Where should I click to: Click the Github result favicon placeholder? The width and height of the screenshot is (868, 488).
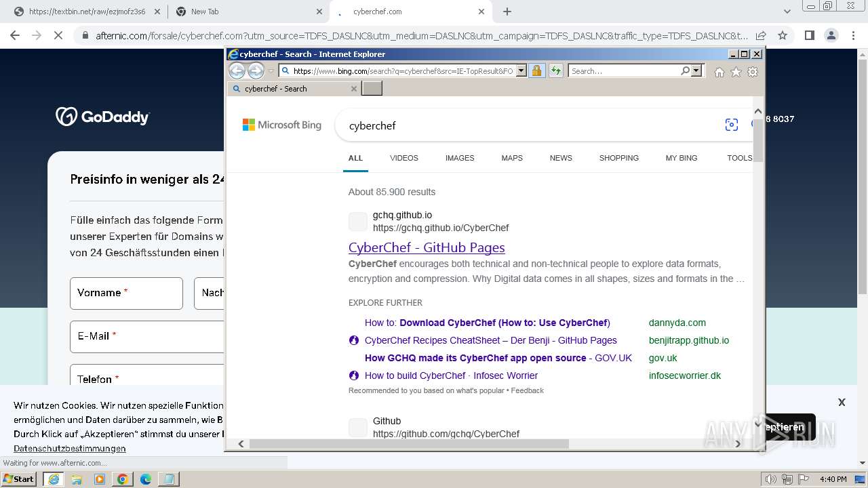pyautogui.click(x=357, y=428)
